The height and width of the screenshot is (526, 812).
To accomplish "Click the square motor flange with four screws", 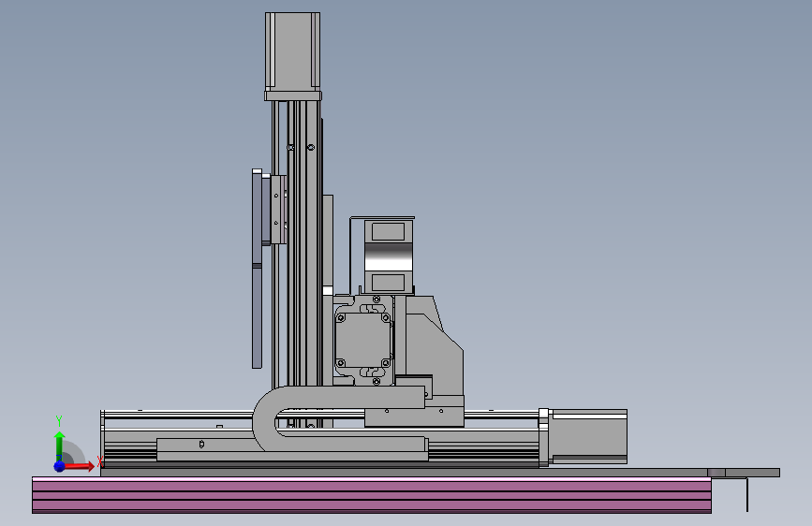I will click(363, 340).
